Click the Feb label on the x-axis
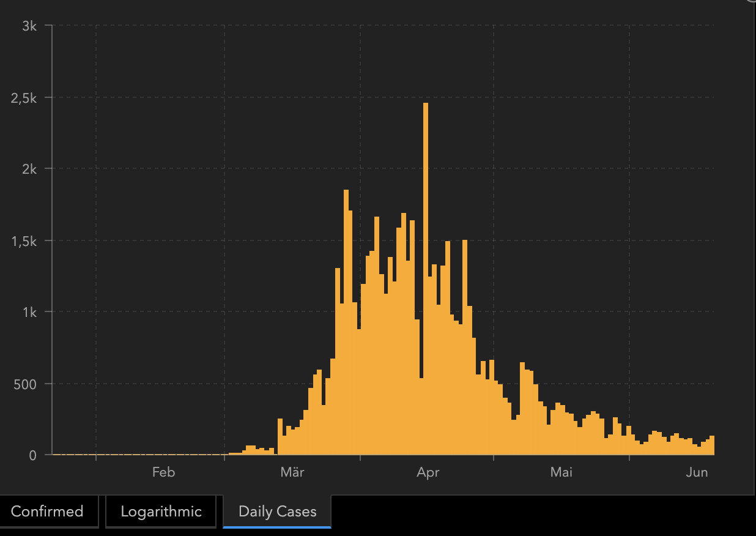Image resolution: width=756 pixels, height=536 pixels. [x=163, y=472]
